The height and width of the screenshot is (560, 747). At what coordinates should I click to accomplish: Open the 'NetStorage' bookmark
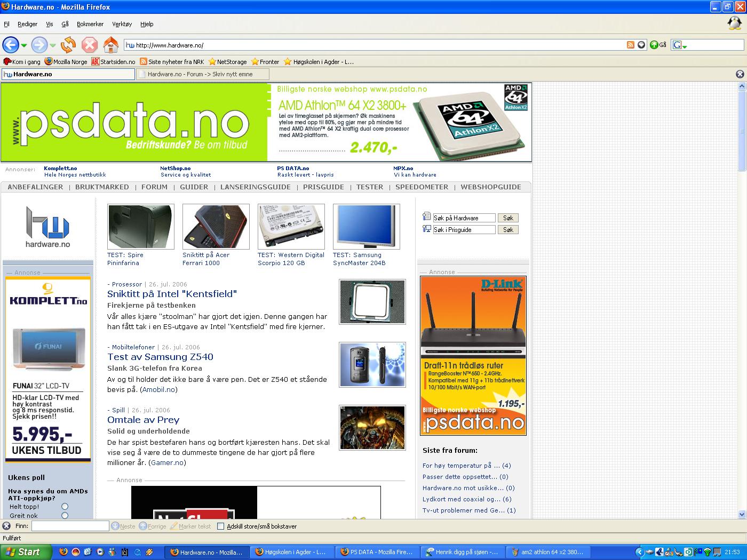pos(228,61)
